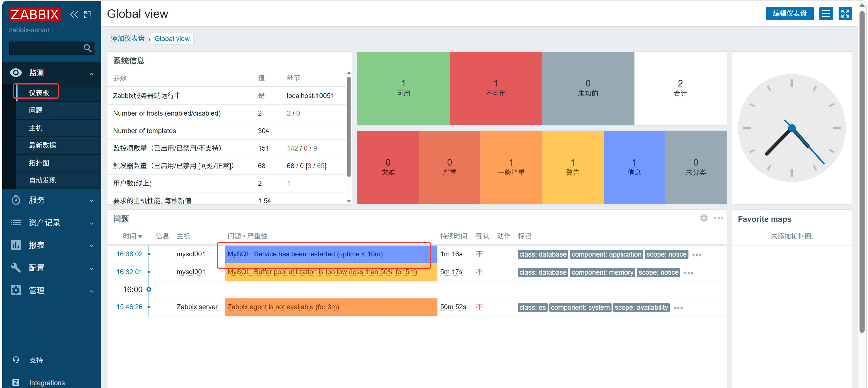Click the 服务 stopwatch icon
868x388 pixels.
coord(16,200)
